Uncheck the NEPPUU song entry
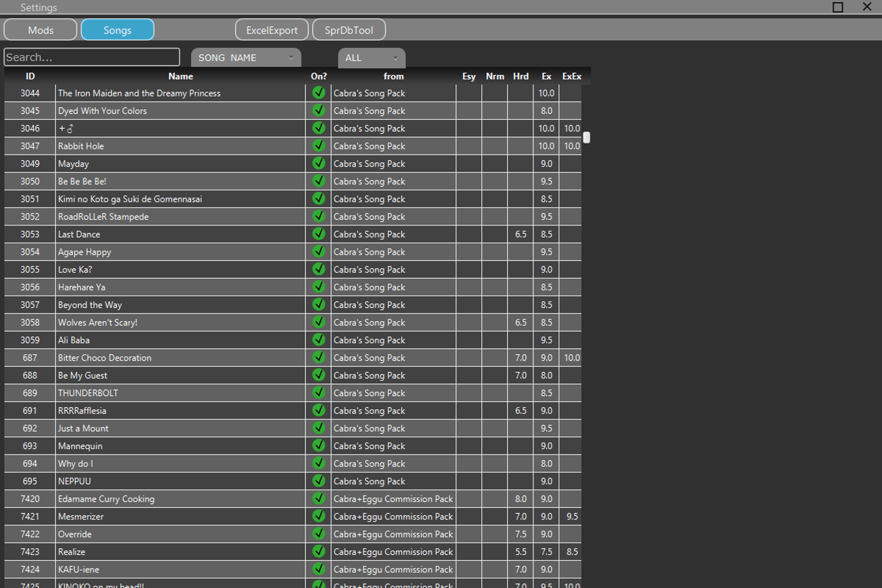This screenshot has width=882, height=588. coord(318,481)
